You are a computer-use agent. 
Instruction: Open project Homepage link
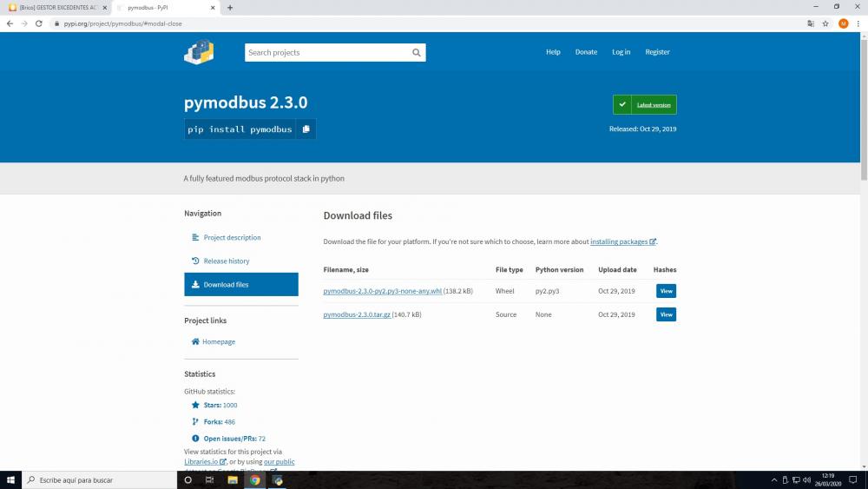214,341
